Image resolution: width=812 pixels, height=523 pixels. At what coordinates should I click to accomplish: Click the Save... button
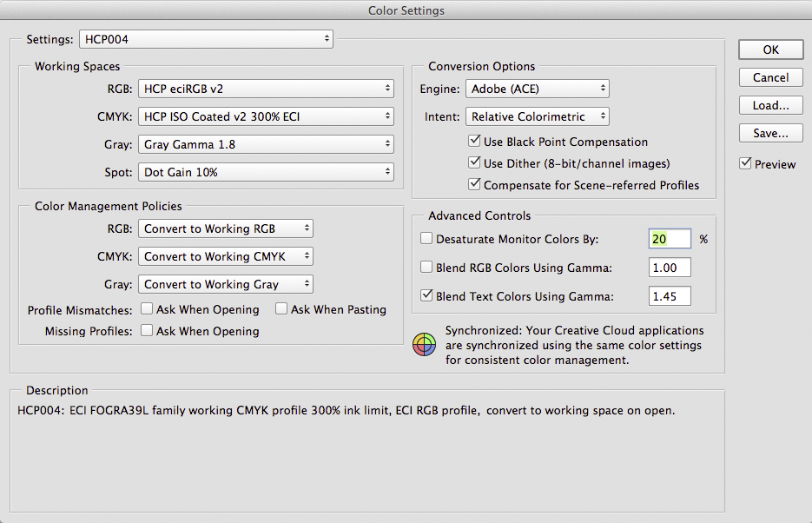(x=771, y=133)
